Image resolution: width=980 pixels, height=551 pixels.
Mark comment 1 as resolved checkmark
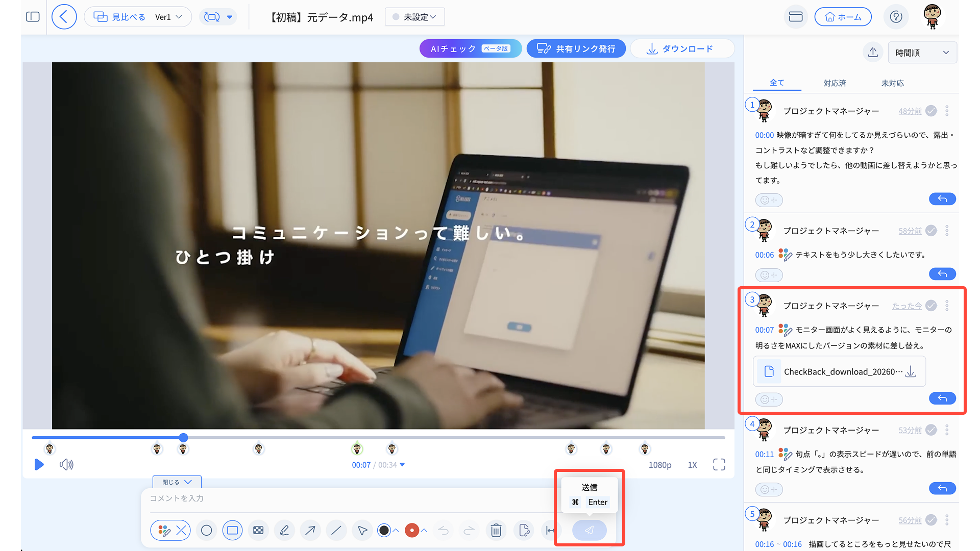(x=931, y=111)
